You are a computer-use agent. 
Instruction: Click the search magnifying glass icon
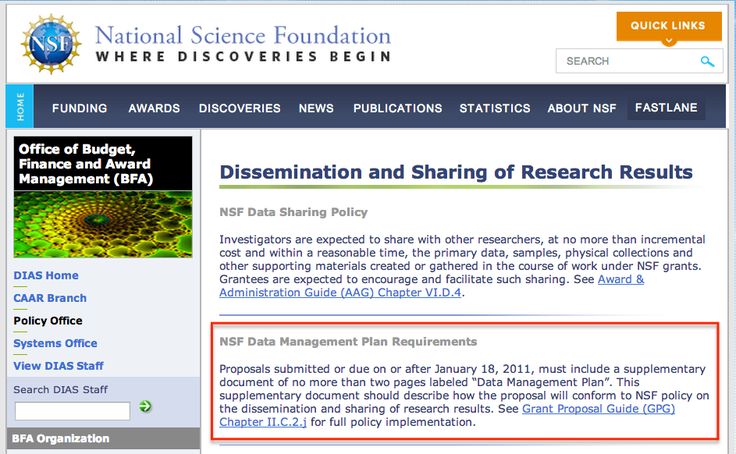point(708,62)
